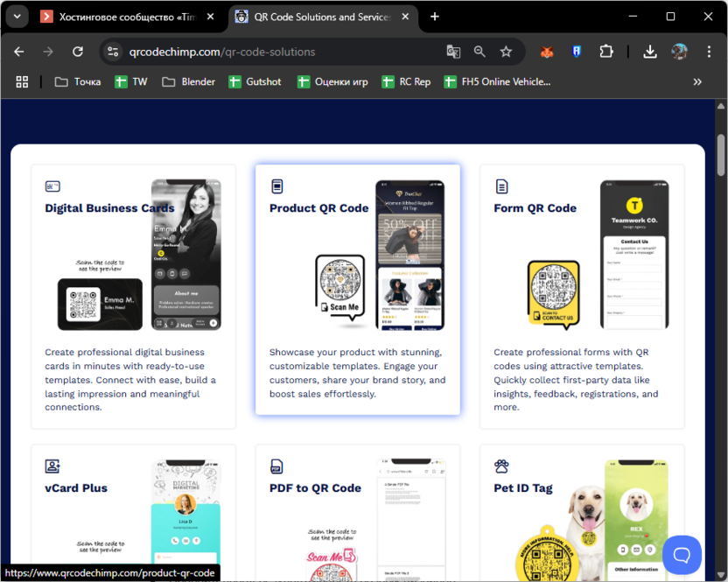Open a new browser tab
The width and height of the screenshot is (728, 582).
pos(435,17)
